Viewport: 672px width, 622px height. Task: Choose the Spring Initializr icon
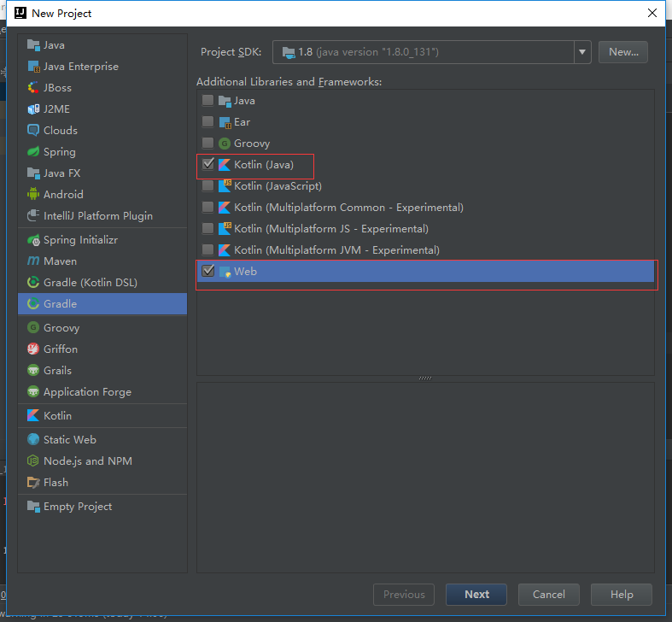pos(33,240)
